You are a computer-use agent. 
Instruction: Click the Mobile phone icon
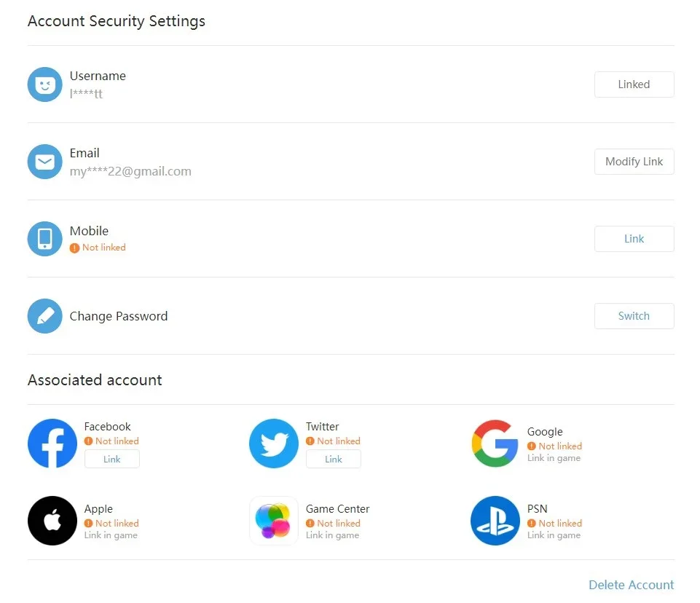click(x=44, y=239)
